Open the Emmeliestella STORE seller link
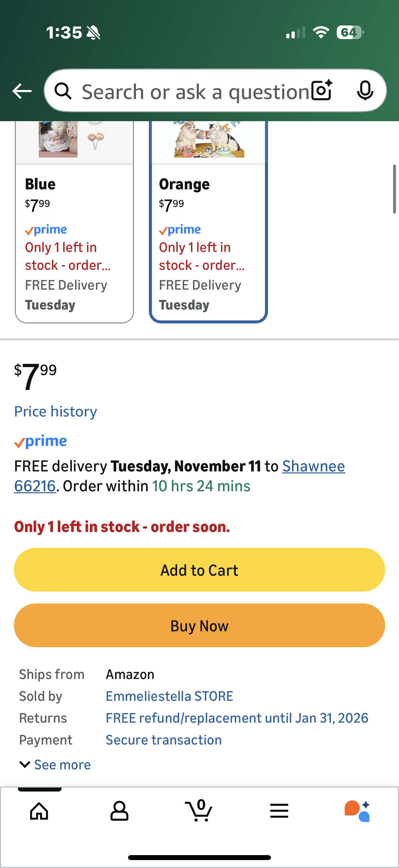 pos(169,696)
